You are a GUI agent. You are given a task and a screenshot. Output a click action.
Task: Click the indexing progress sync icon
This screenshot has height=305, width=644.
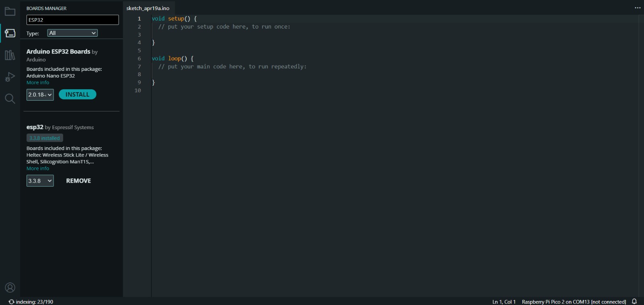(x=11, y=302)
